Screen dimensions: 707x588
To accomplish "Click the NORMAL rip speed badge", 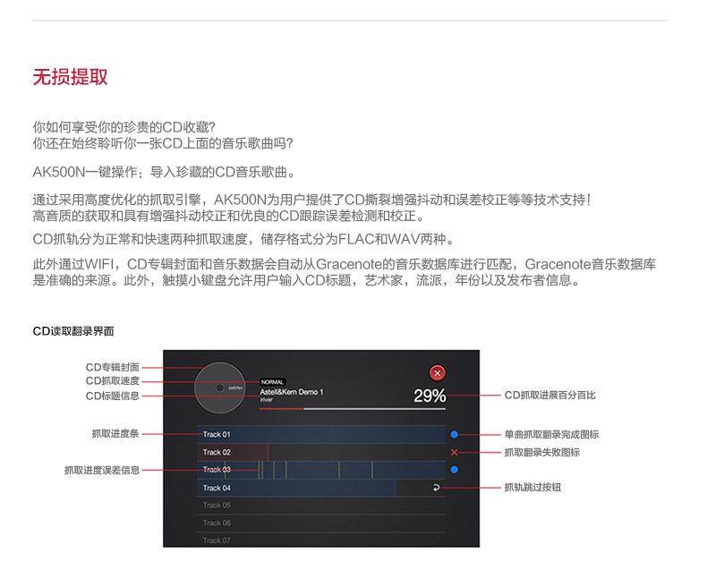I will 272,382.
